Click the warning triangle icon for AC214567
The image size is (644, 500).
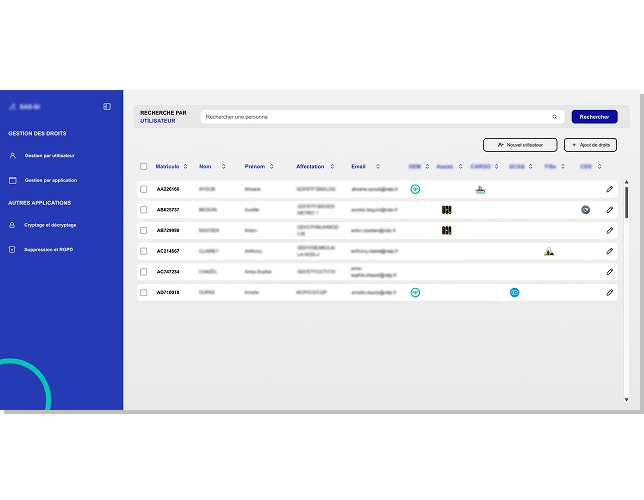coord(549,251)
